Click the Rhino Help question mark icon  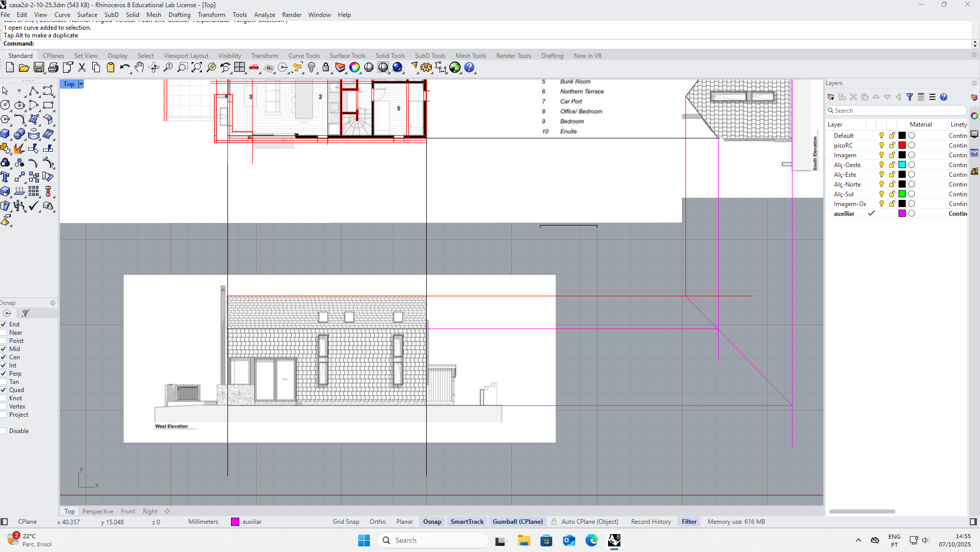tap(469, 68)
